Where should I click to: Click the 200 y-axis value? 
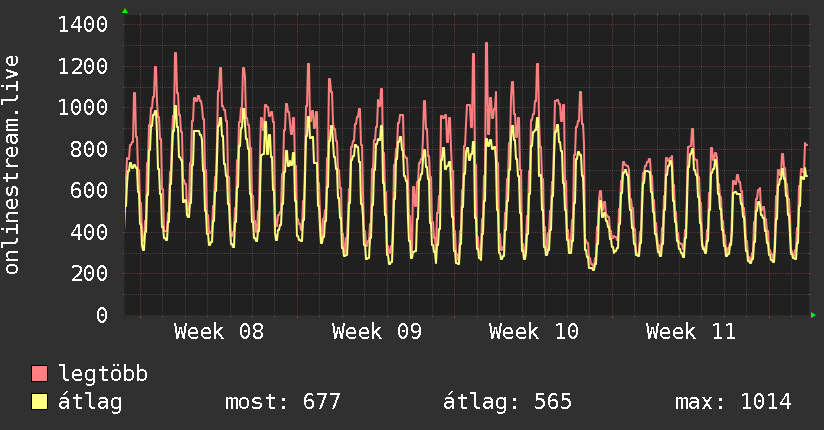pyautogui.click(x=89, y=273)
